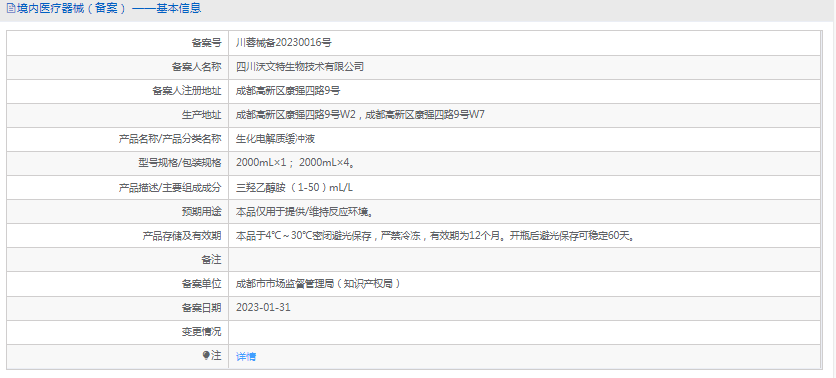Viewport: 836px width, 378px height.
Task: Select the company name 四川沃文特生物技术有限公司
Action: point(300,67)
